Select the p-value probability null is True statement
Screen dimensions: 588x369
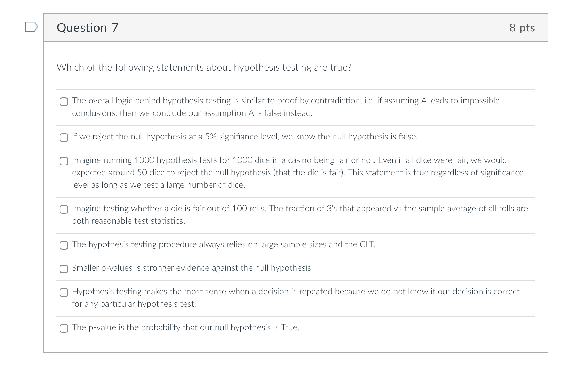click(x=64, y=328)
